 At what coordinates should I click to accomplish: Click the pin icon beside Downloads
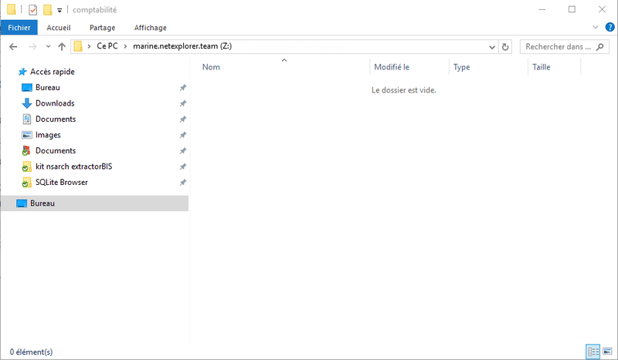183,103
